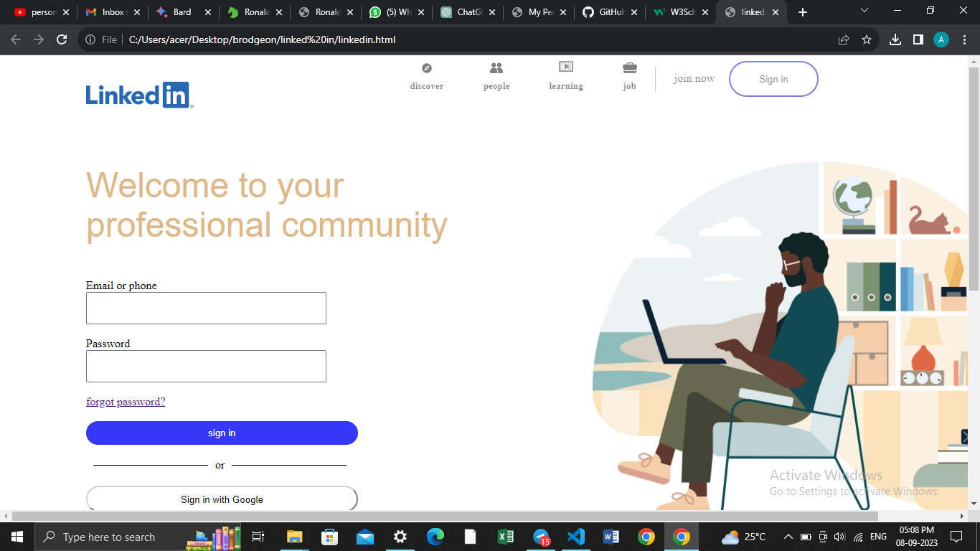
Task: Open the people icon in navigation
Action: [x=496, y=68]
